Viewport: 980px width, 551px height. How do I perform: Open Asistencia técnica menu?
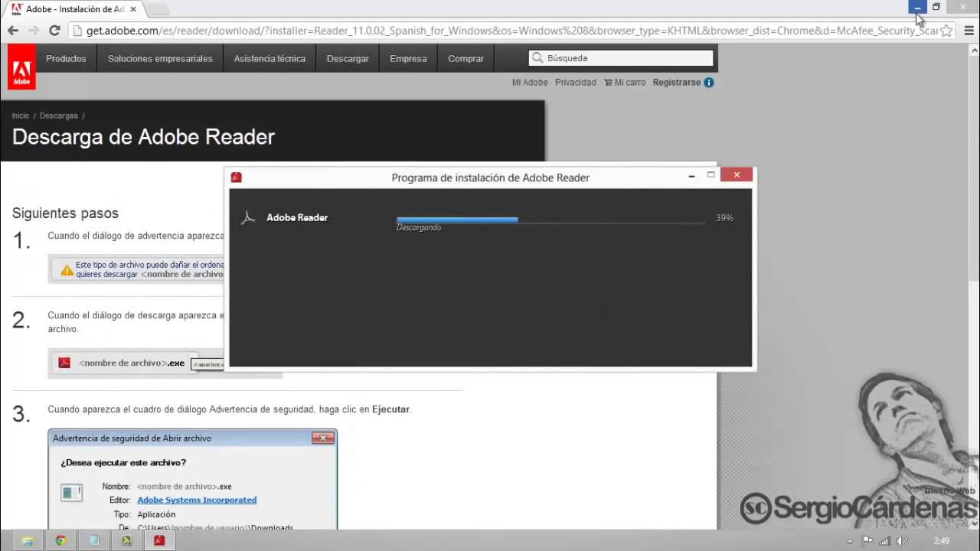(x=269, y=58)
